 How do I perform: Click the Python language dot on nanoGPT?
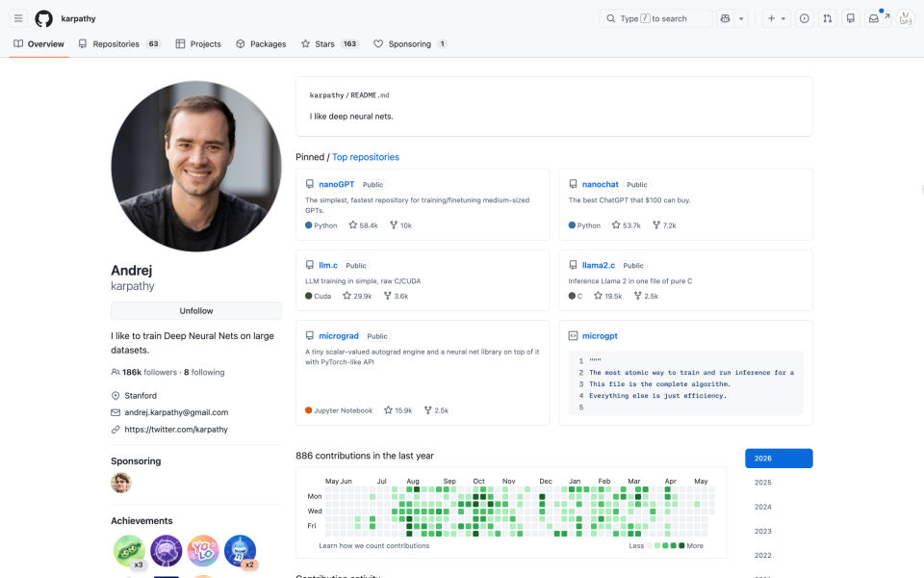(308, 225)
